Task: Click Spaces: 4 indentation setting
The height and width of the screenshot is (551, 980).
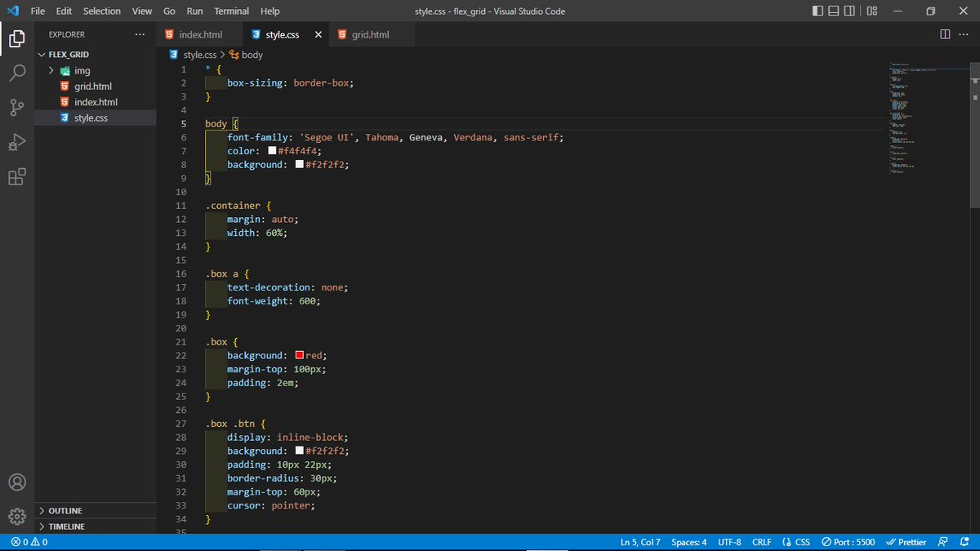Action: 689,542
